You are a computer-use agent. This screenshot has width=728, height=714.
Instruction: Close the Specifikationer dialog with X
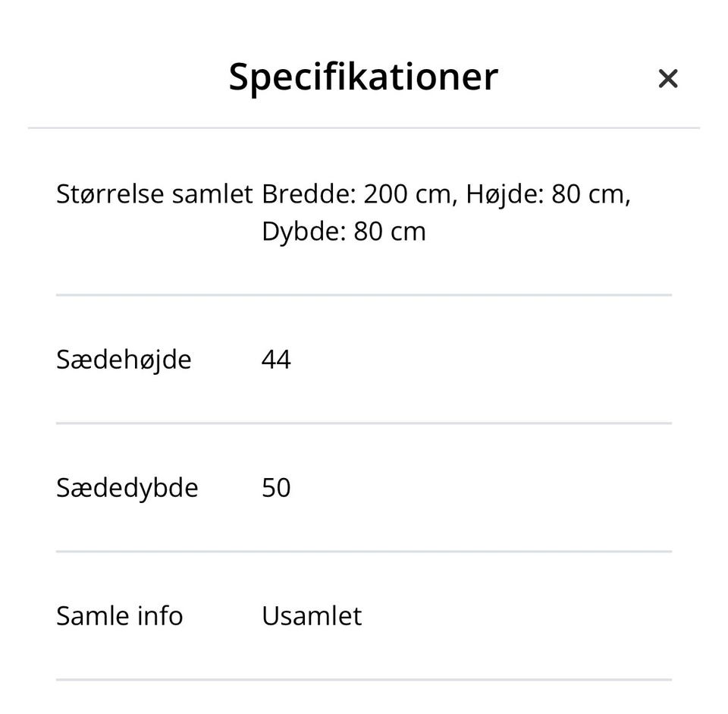(667, 78)
